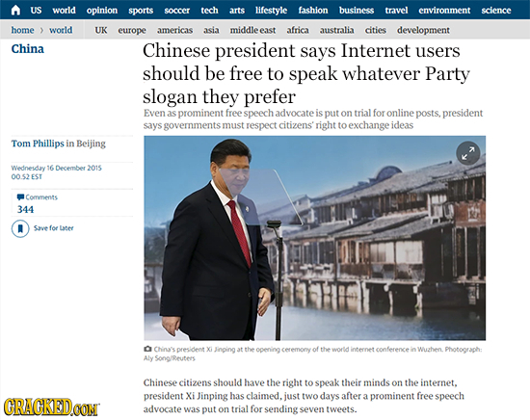Click the Xi Jinping article photo
530x420 pixels.
click(314, 238)
